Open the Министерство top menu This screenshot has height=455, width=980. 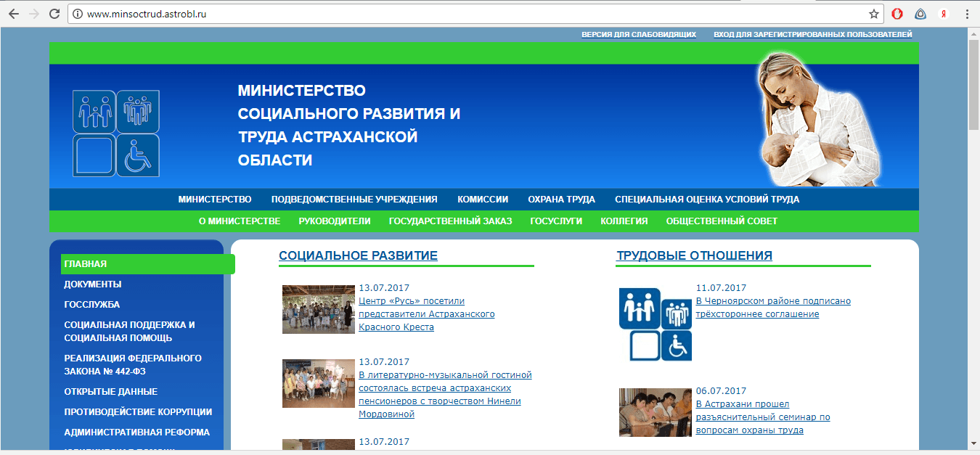coord(215,200)
